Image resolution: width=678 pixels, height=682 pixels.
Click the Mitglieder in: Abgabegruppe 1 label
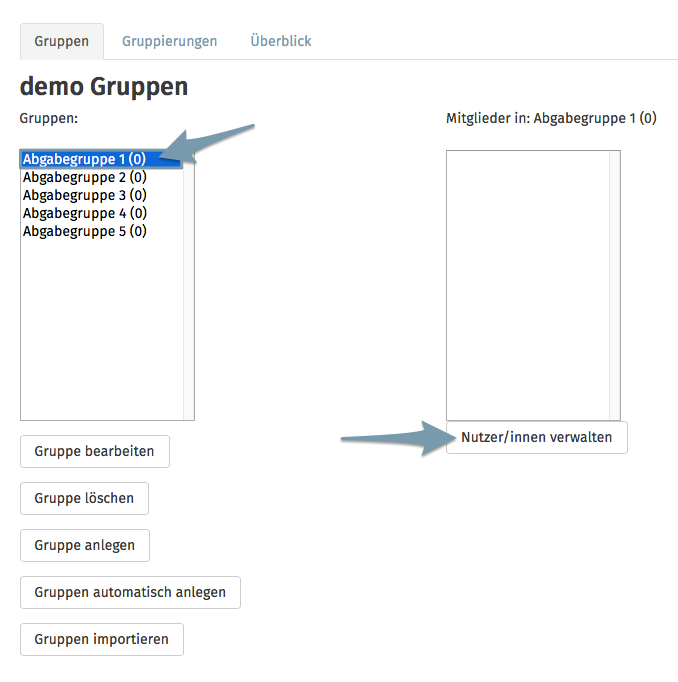551,118
